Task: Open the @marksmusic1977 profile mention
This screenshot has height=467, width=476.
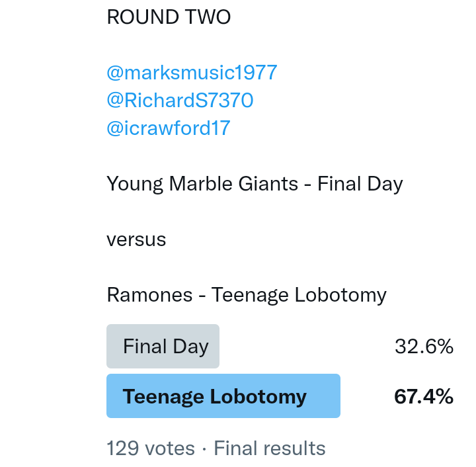Action: coord(192,72)
